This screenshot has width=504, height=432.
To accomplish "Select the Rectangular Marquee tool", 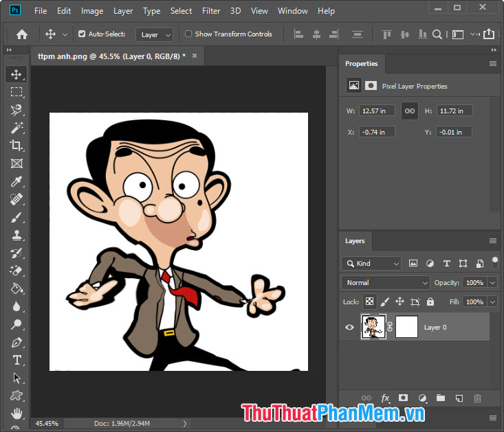I will click(16, 92).
